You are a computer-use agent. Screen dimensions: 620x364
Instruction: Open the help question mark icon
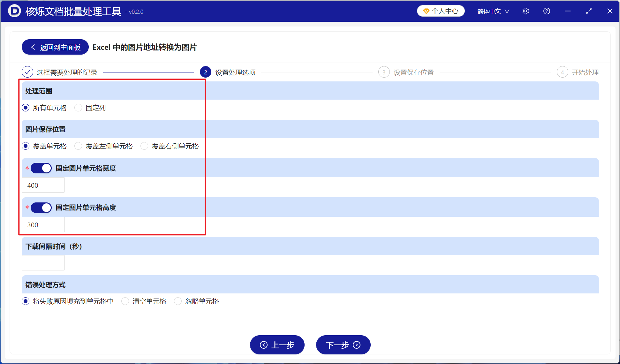click(547, 11)
